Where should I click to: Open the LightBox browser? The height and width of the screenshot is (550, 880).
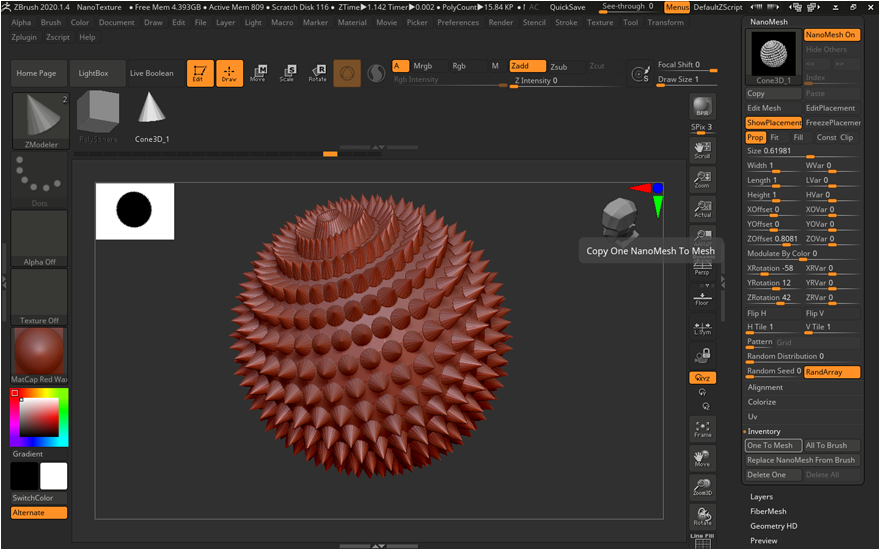(95, 73)
